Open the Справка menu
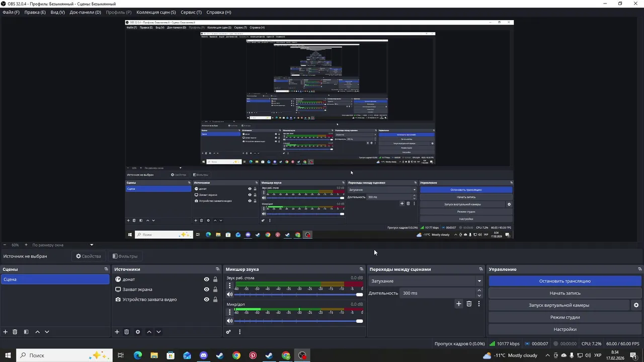This screenshot has height=362, width=644. point(219,12)
